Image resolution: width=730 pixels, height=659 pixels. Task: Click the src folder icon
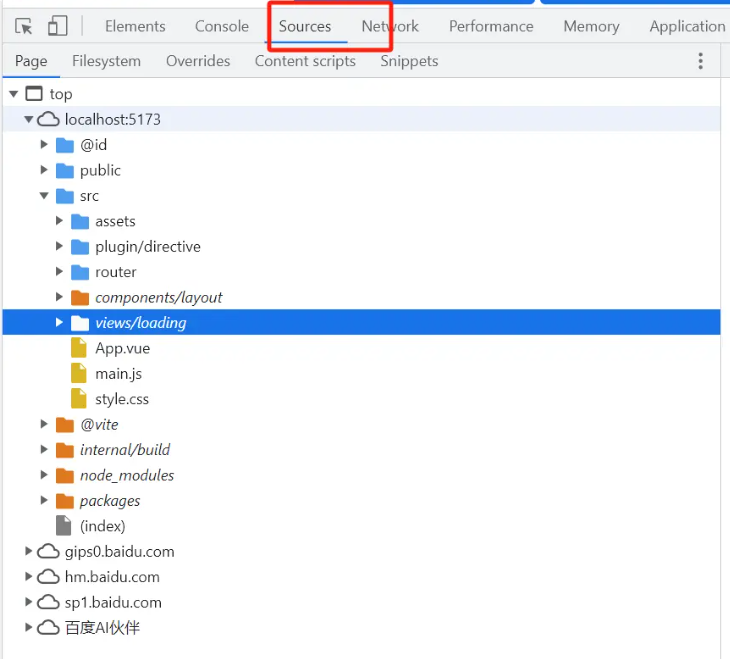point(65,196)
